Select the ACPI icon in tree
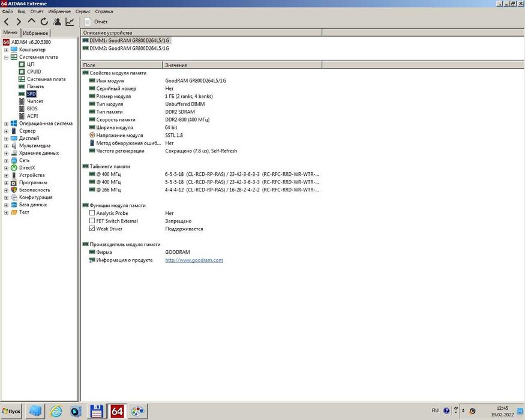The image size is (525, 420). coord(22,116)
